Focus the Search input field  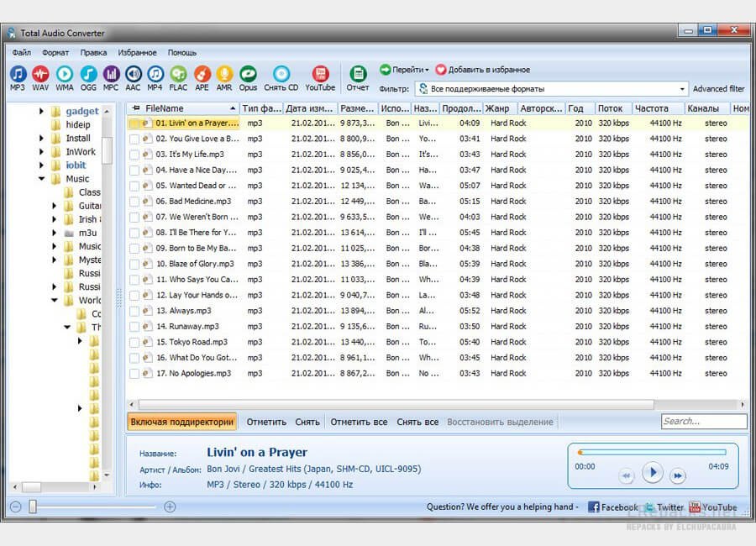[704, 421]
